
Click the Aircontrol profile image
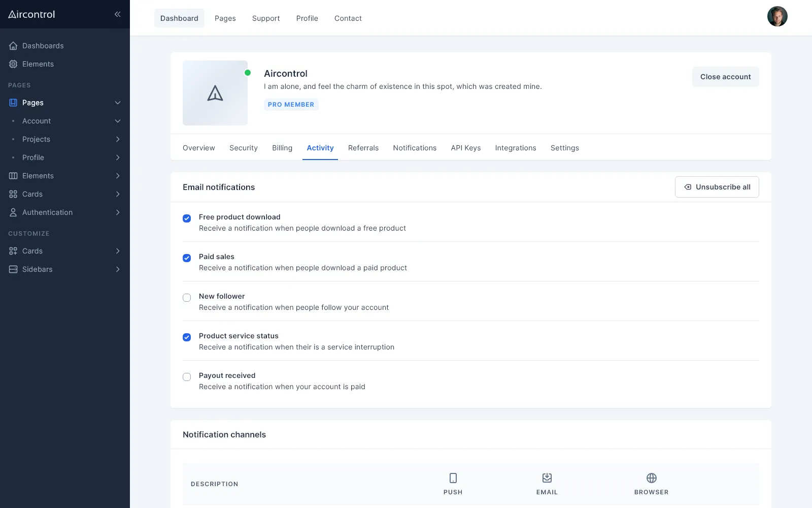[x=215, y=93]
